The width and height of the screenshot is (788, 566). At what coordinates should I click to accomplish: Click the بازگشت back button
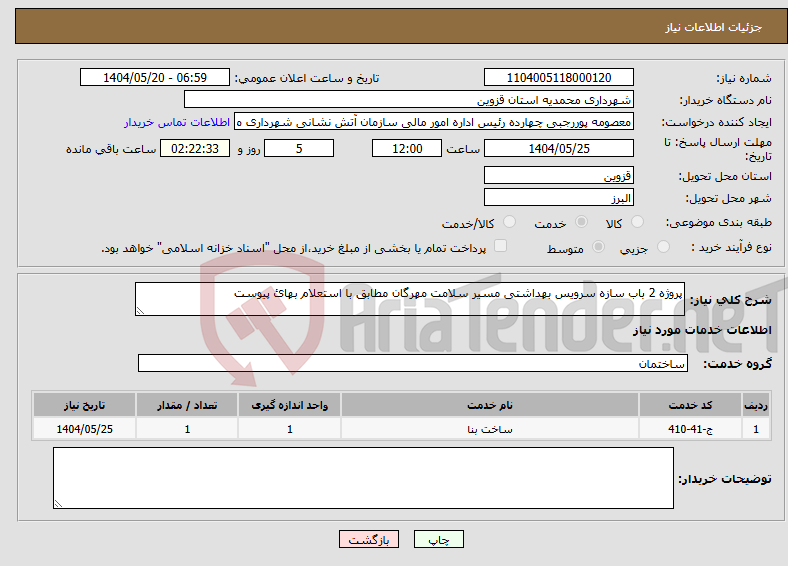(369, 539)
